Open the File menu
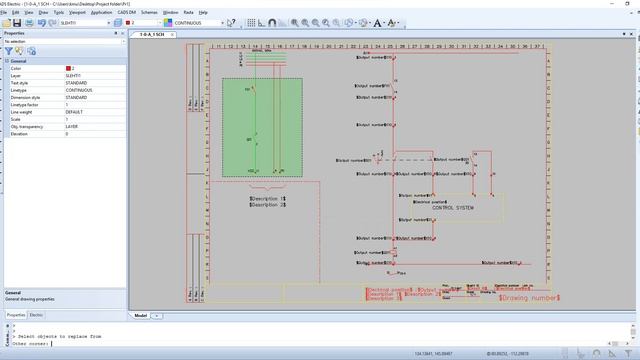 tap(3, 13)
